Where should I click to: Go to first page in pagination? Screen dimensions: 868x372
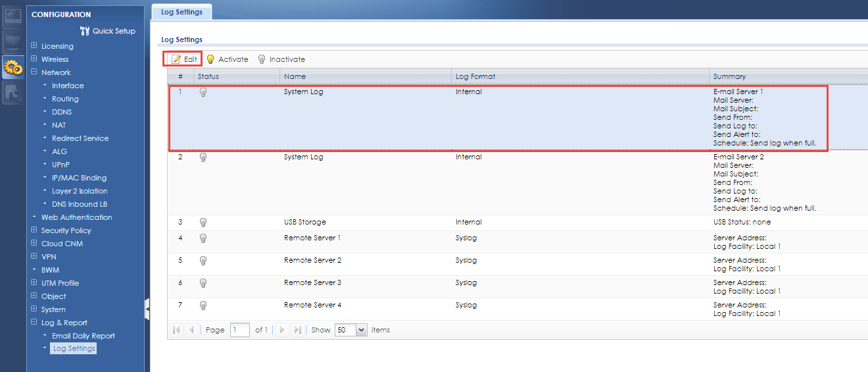pos(176,330)
